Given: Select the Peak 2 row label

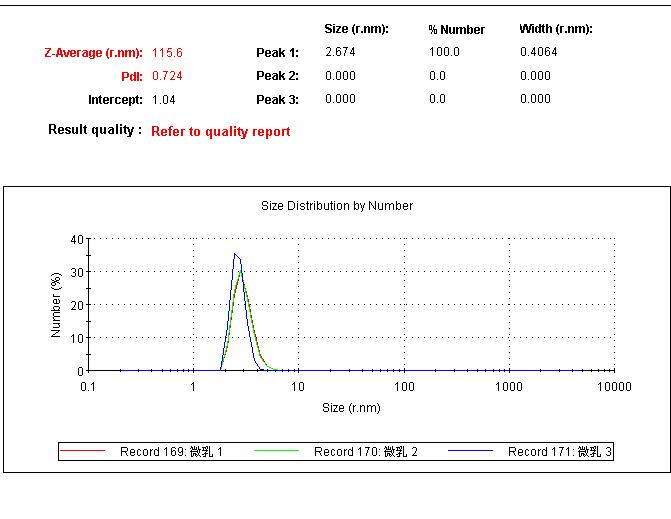Looking at the screenshot, I should coord(277,76).
